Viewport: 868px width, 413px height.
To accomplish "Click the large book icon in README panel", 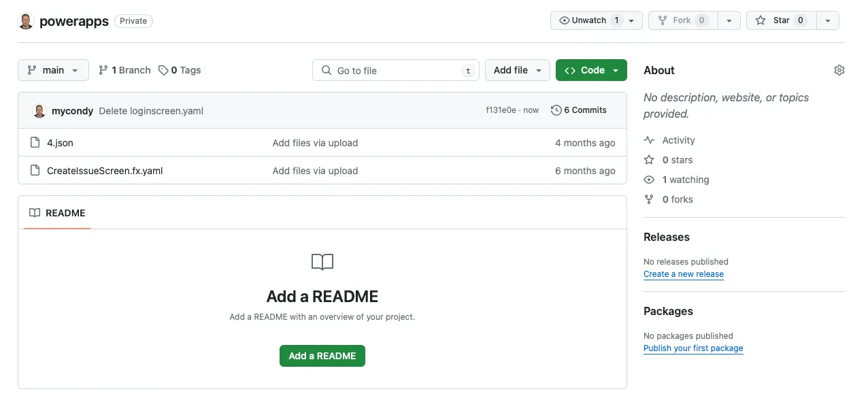I will [322, 262].
